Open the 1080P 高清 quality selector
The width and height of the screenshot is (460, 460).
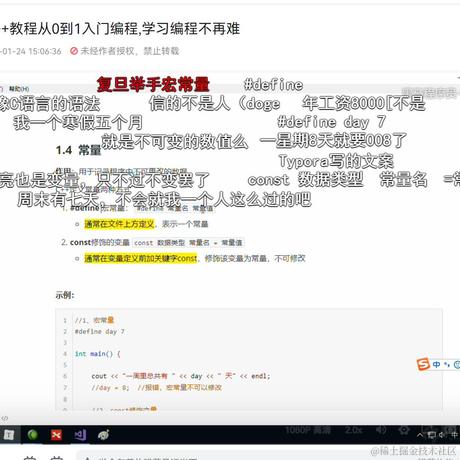point(307,430)
